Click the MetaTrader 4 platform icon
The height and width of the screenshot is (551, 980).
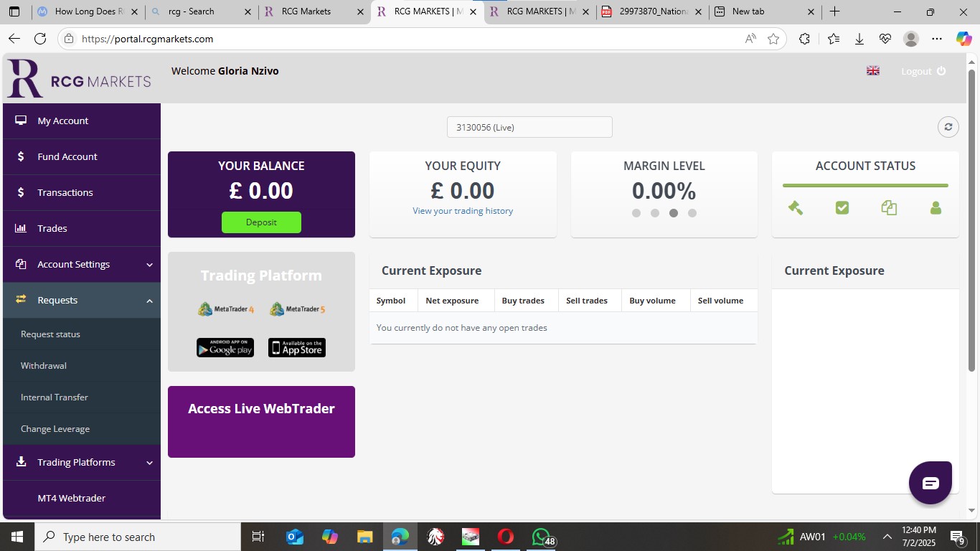pyautogui.click(x=225, y=309)
